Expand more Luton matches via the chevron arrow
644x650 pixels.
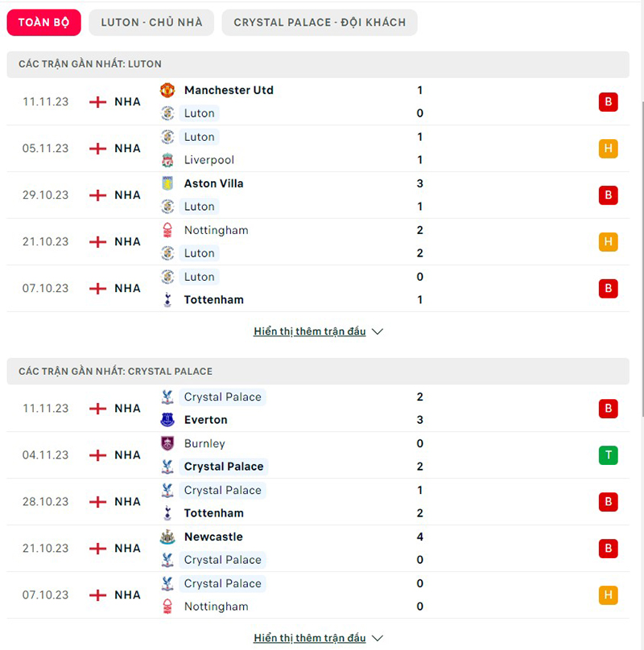click(376, 331)
